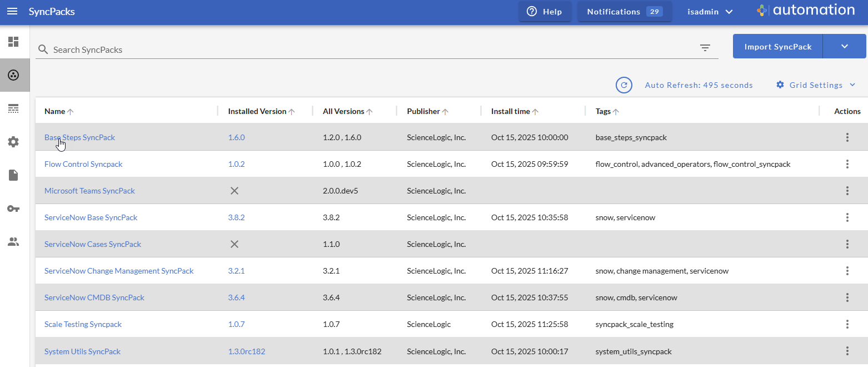Click the Search SyncPacks field
The height and width of the screenshot is (367, 868).
pyautogui.click(x=367, y=49)
